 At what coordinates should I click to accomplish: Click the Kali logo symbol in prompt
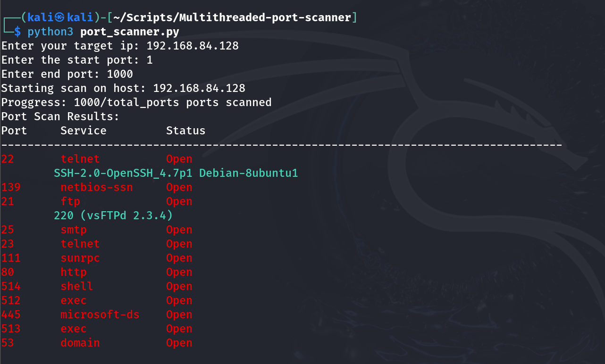pos(59,18)
